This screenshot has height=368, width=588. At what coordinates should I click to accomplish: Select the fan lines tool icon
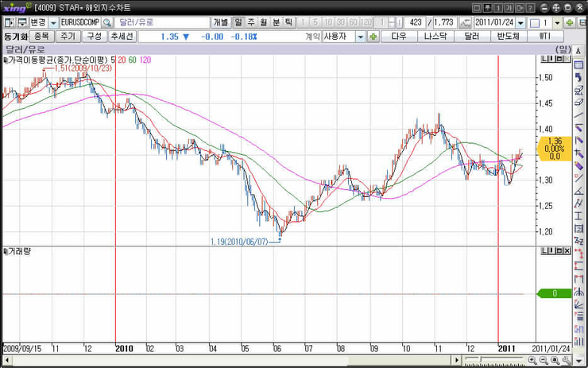[578, 304]
